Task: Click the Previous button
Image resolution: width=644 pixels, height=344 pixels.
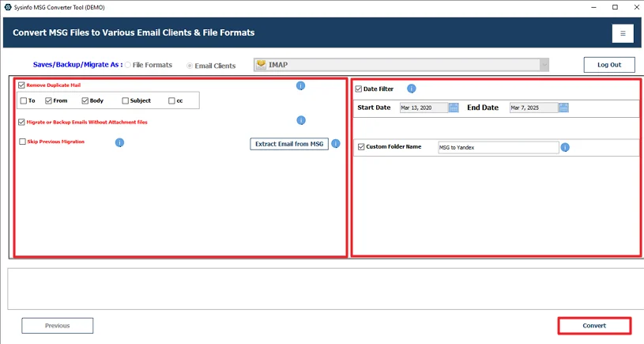Action: click(58, 326)
